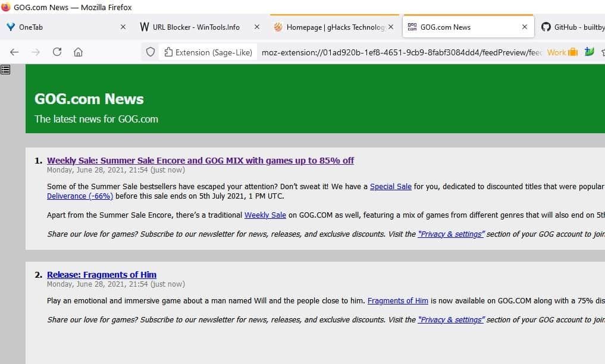Image resolution: width=605 pixels, height=364 pixels.
Task: Open the Release: Fragments of Him headline
Action: [x=102, y=275]
